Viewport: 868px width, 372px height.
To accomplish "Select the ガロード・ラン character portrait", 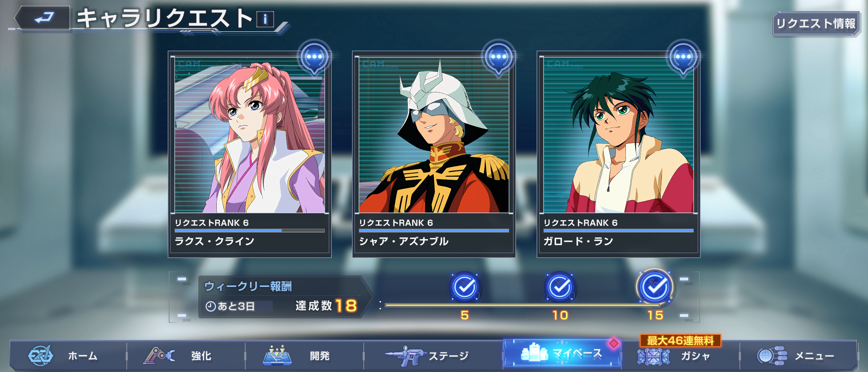I will click(619, 135).
